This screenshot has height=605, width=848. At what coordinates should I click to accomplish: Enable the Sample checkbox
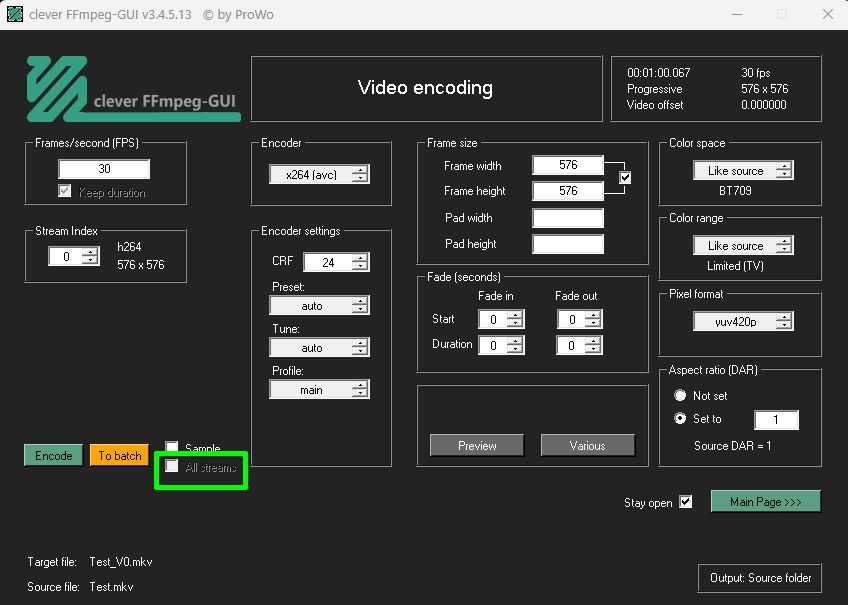tap(171, 447)
